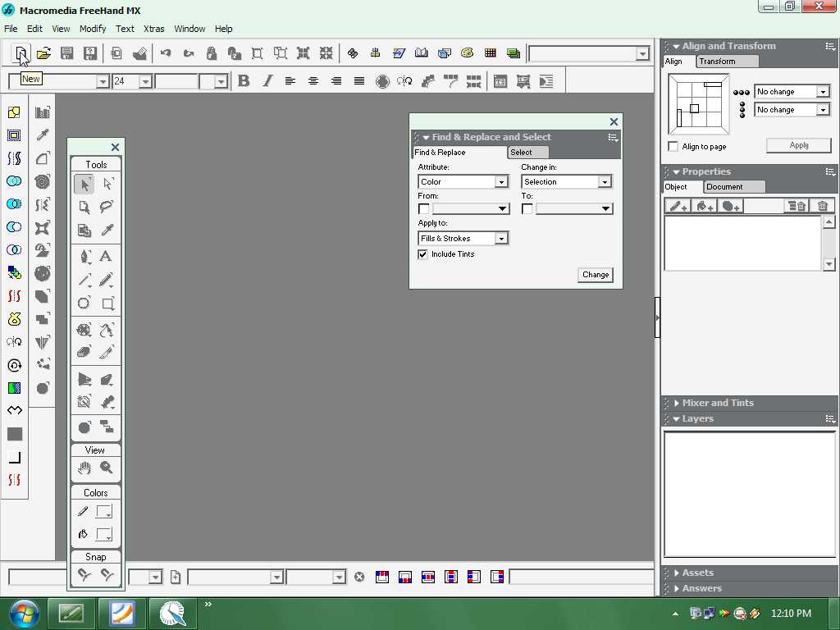Click the Apply button in Align panel
The image size is (840, 630).
pyautogui.click(x=799, y=145)
